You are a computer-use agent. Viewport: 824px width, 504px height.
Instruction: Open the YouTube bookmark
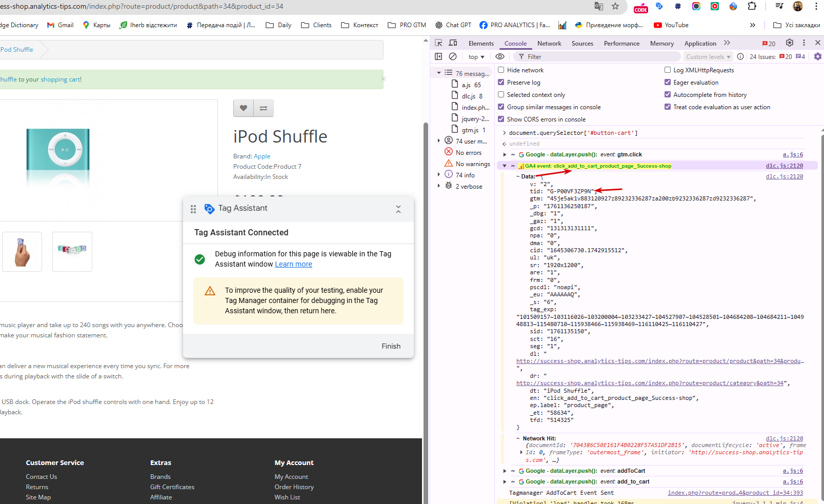tap(671, 25)
